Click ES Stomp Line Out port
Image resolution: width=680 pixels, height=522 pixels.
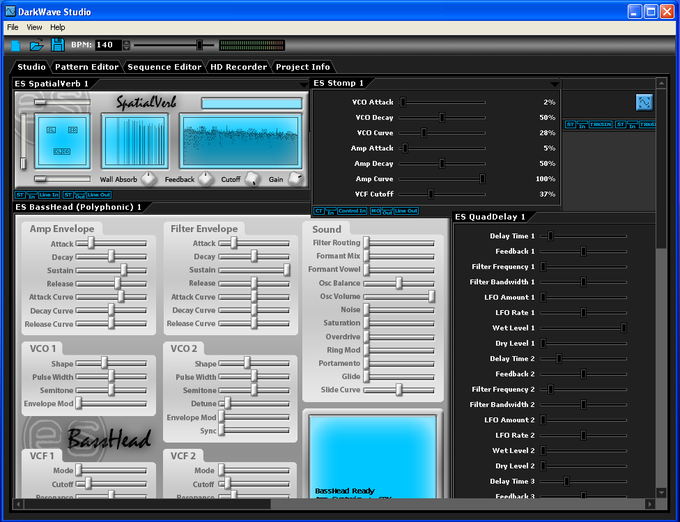406,211
